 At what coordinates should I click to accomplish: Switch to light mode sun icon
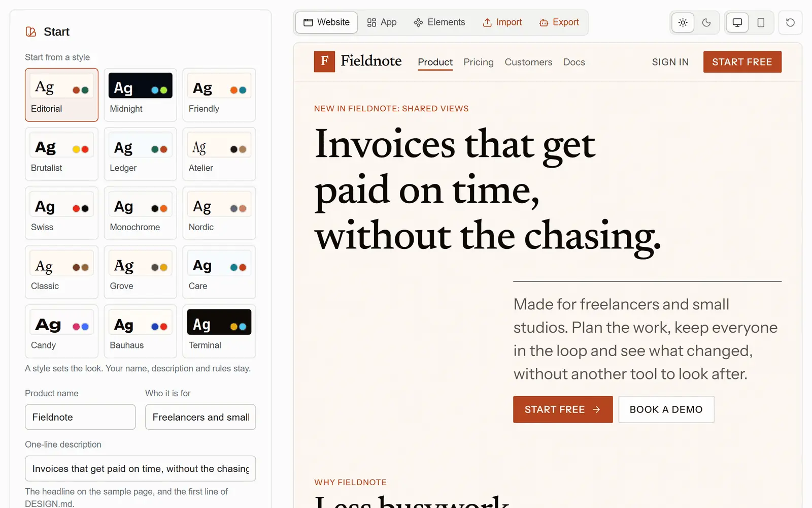point(683,22)
